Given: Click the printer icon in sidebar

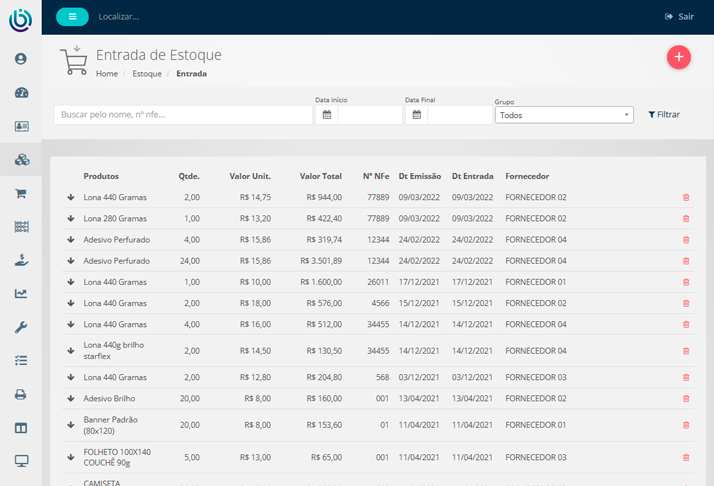Looking at the screenshot, I should pyautogui.click(x=21, y=394).
